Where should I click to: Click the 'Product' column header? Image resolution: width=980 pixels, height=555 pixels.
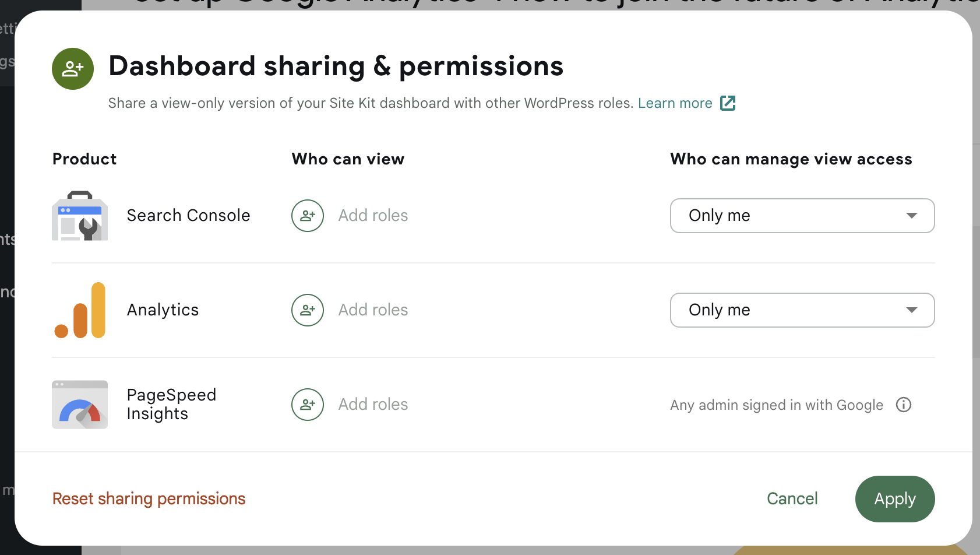click(84, 159)
